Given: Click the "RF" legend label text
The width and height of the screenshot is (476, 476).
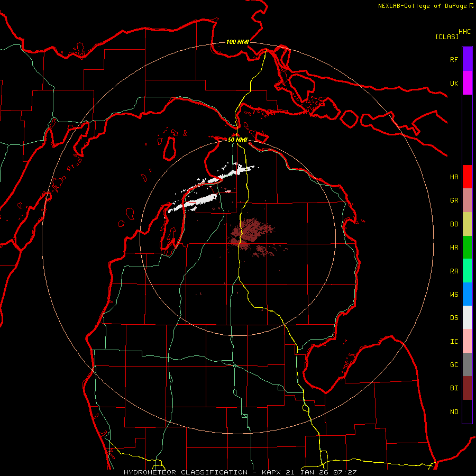Looking at the screenshot, I should click(x=454, y=59).
